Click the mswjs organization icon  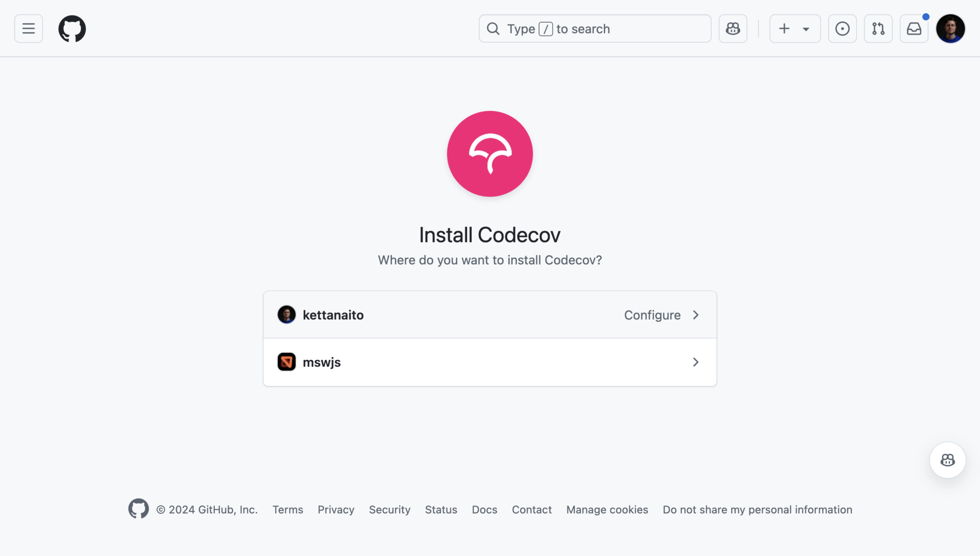[286, 361]
